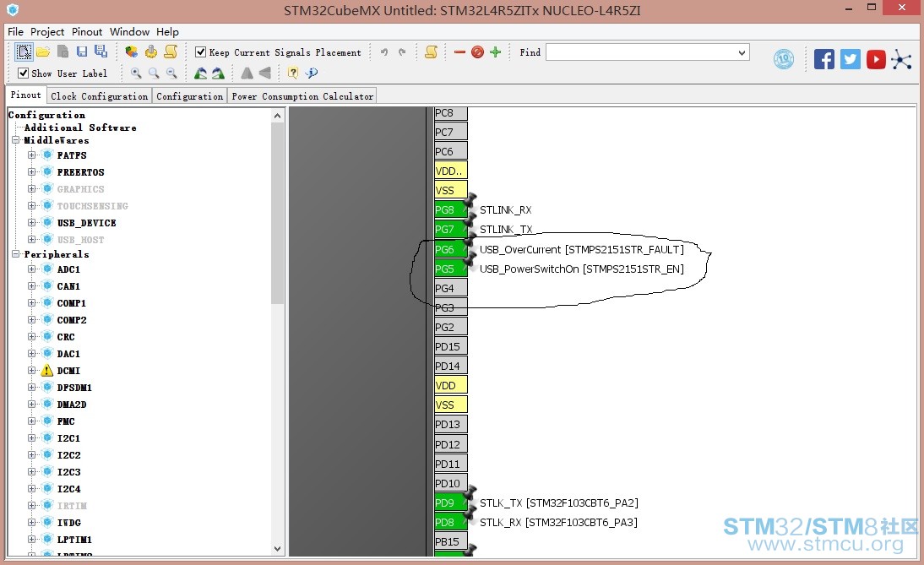Click the grey document icon next to Save

(x=63, y=52)
